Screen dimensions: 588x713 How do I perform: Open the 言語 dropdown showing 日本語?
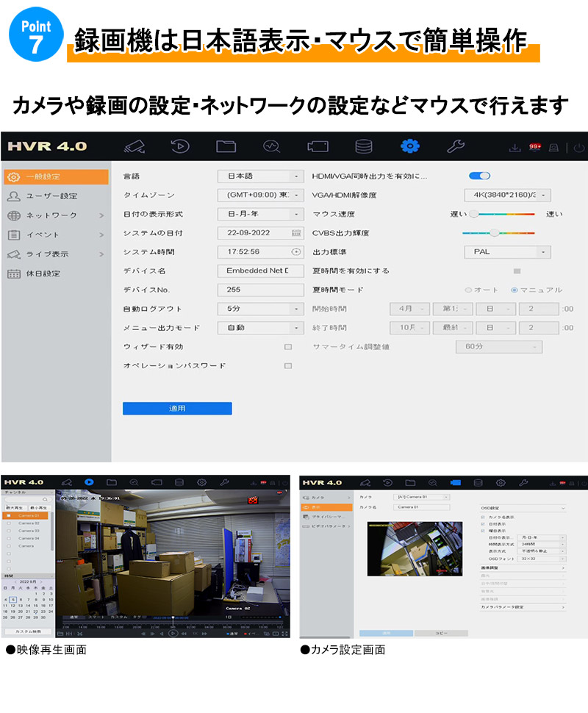click(x=261, y=176)
